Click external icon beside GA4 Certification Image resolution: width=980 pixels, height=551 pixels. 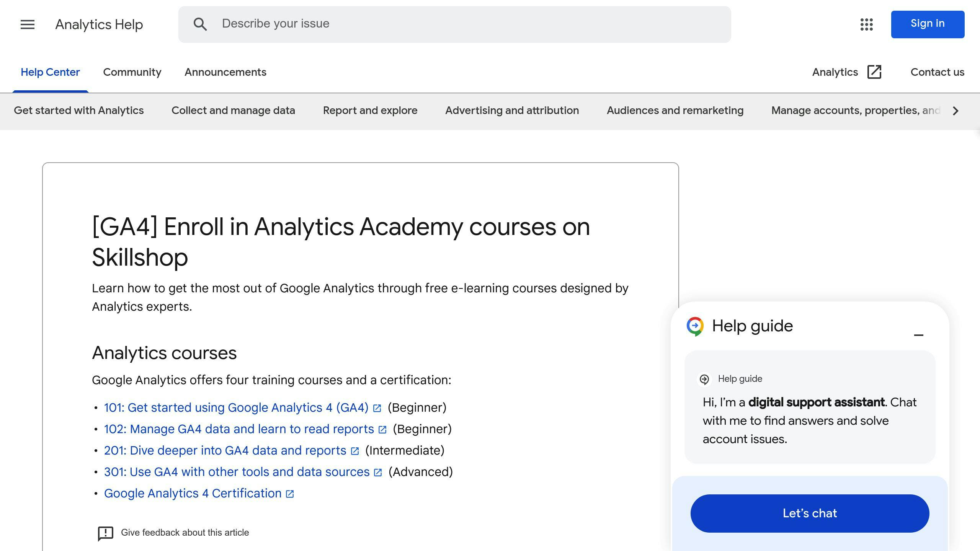[x=290, y=494]
